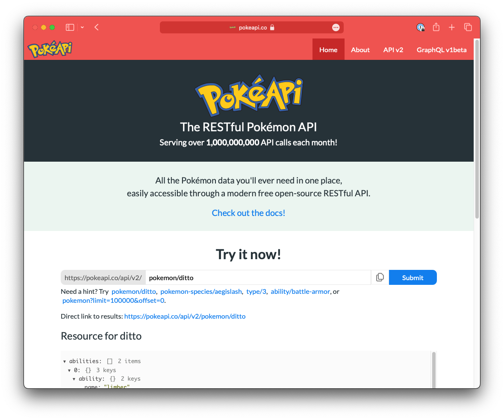Toggle the Safari sidebar icon
This screenshot has height=420, width=504.
click(x=70, y=27)
